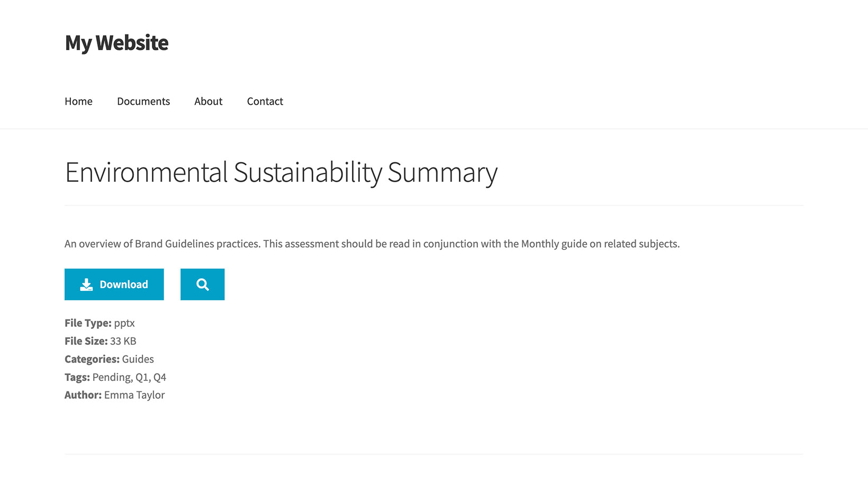Viewport: 868px width, 491px height.
Task: Click the Tags label
Action: pyautogui.click(x=77, y=377)
